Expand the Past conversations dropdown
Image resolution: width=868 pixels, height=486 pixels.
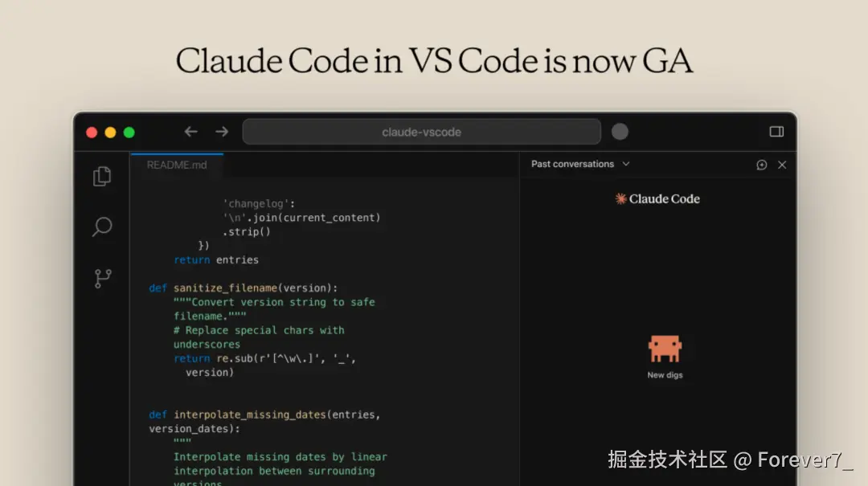(580, 164)
